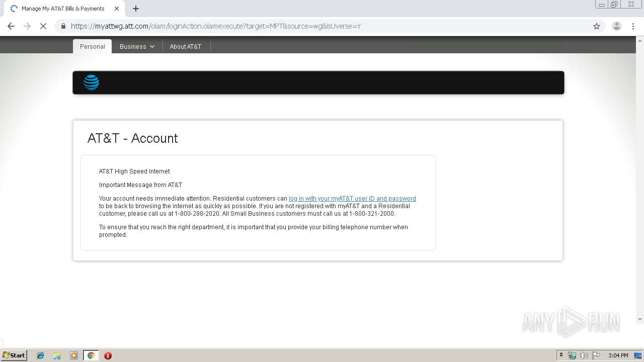
Task: Show hidden tray icons arrow
Action: tap(561, 355)
